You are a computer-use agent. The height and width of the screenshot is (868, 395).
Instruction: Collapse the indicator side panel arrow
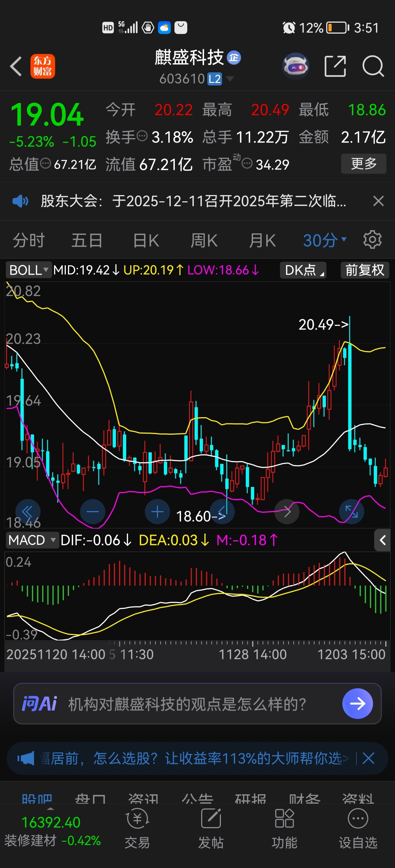[383, 540]
